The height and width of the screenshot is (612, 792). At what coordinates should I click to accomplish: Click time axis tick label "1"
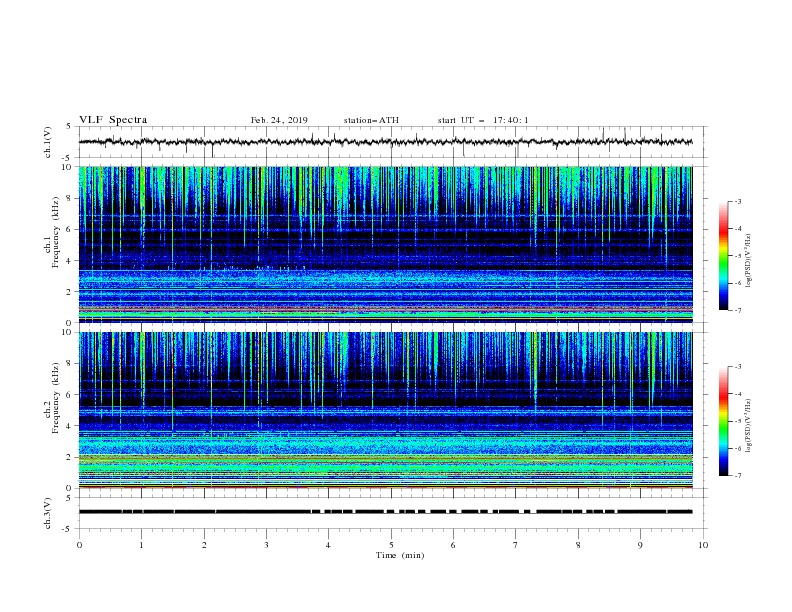(141, 545)
